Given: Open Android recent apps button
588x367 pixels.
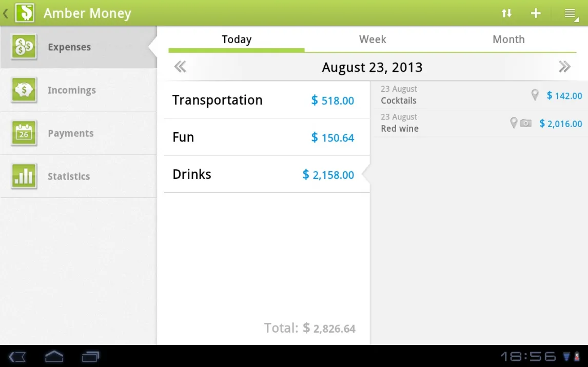Looking at the screenshot, I should tap(90, 356).
